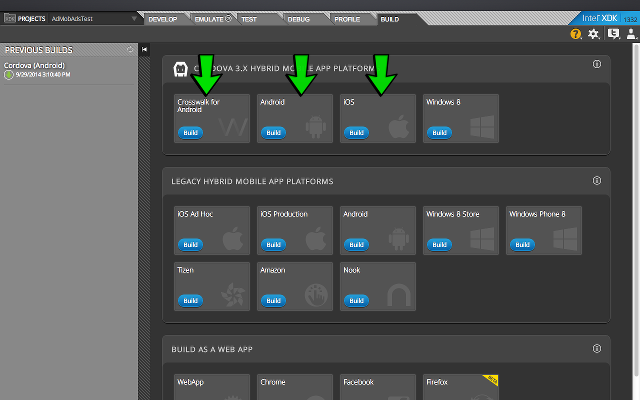Open the help question mark icon
The height and width of the screenshot is (400, 640).
576,33
